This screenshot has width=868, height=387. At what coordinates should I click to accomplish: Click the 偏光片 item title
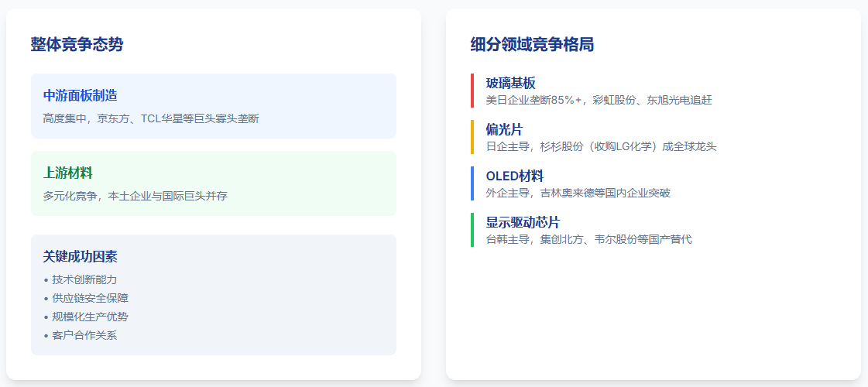click(x=504, y=129)
